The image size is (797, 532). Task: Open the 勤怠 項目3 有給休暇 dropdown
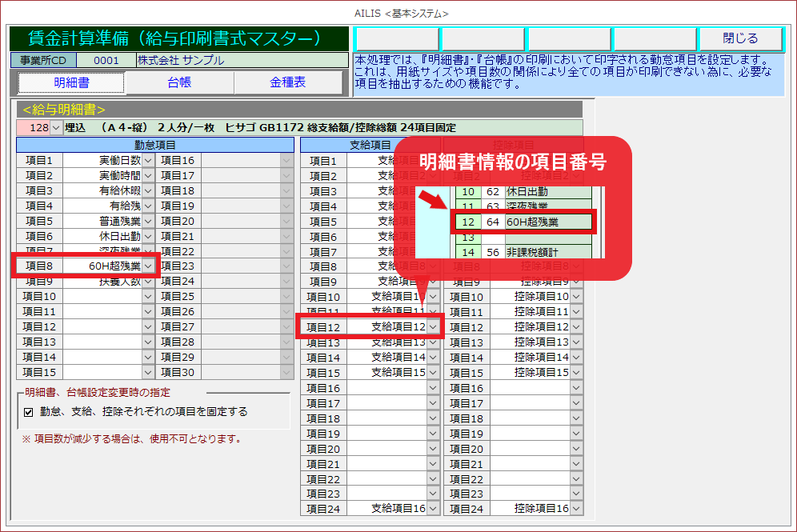(x=147, y=191)
